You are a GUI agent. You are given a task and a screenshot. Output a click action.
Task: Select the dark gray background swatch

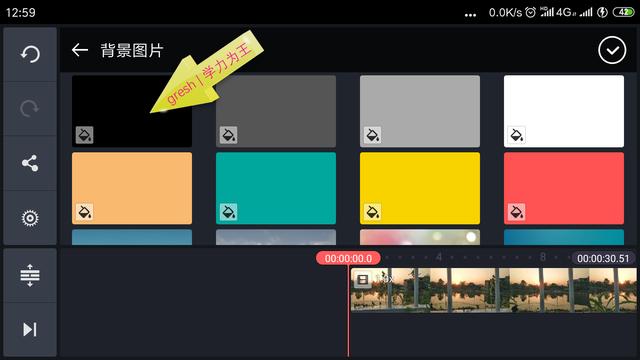tap(276, 111)
